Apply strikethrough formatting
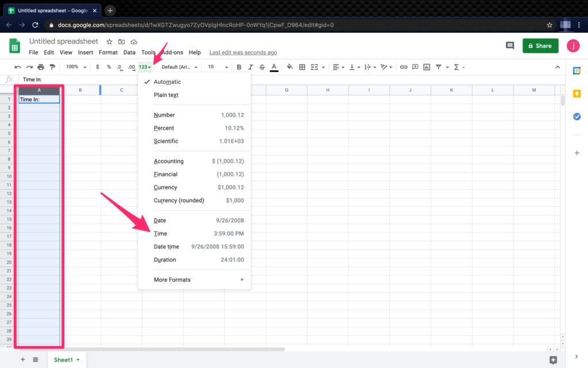This screenshot has width=588, height=368. click(262, 67)
